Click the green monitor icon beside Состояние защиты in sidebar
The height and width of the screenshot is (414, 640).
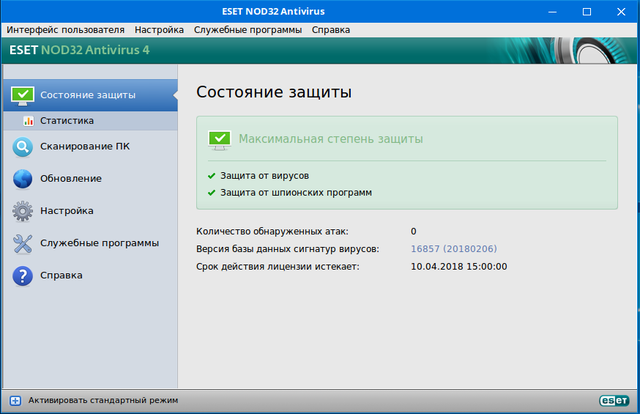pos(22,95)
